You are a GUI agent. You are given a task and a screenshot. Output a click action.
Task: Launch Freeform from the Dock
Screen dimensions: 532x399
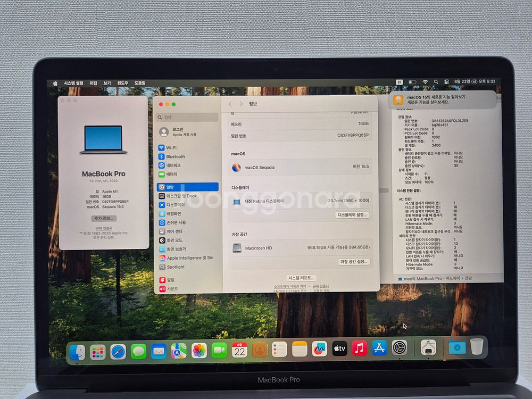[x=320, y=349]
